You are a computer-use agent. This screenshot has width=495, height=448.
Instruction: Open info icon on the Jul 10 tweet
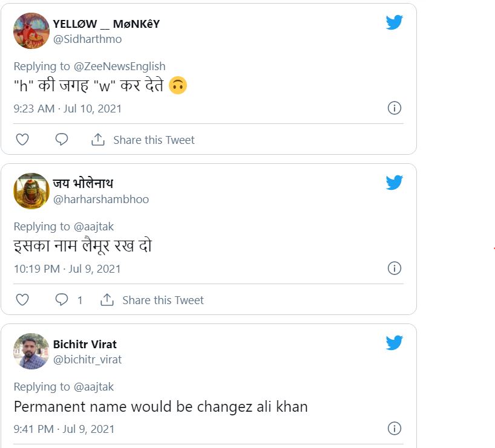tap(394, 108)
